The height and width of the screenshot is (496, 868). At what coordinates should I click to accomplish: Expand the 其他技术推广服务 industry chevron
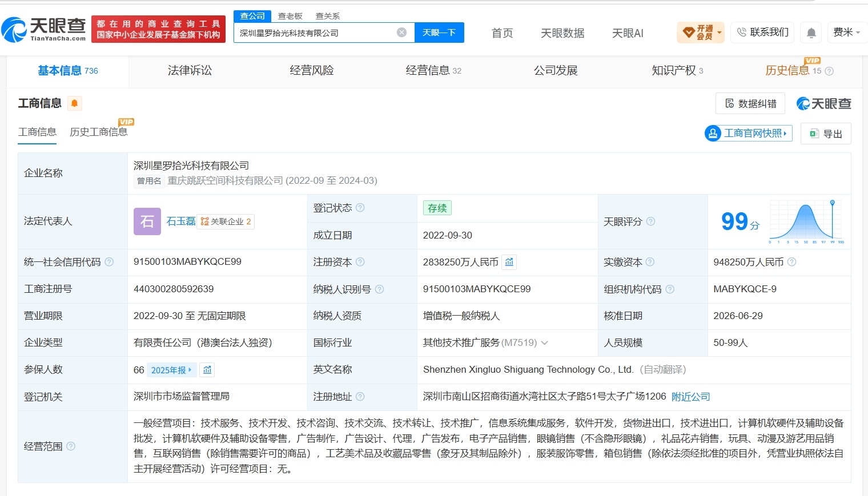[545, 343]
